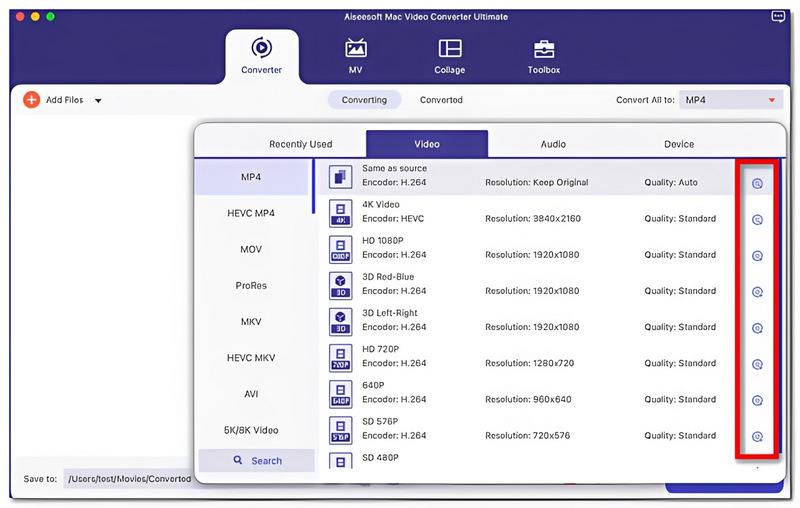Viewport: 800px width, 508px height.
Task: Open the Convert All to MP4 dropdown
Action: point(730,100)
